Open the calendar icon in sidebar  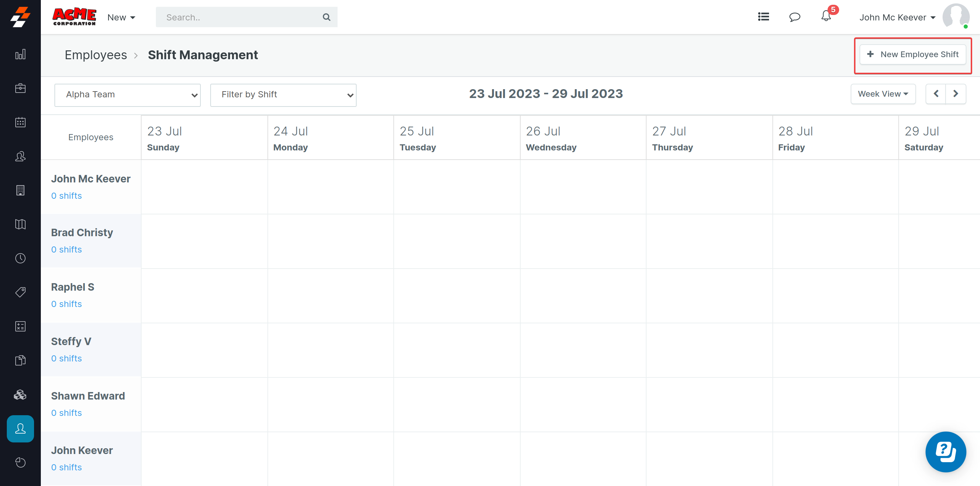click(20, 122)
